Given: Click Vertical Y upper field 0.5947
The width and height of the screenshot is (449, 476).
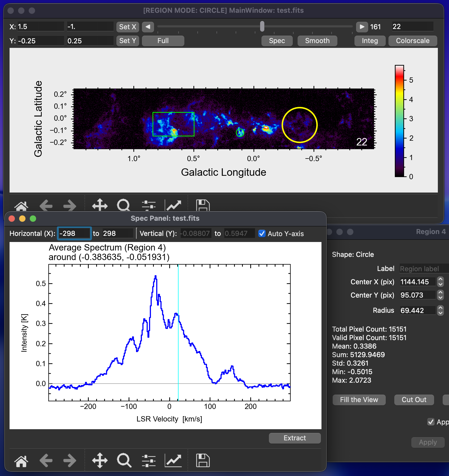Looking at the screenshot, I should coord(239,233).
